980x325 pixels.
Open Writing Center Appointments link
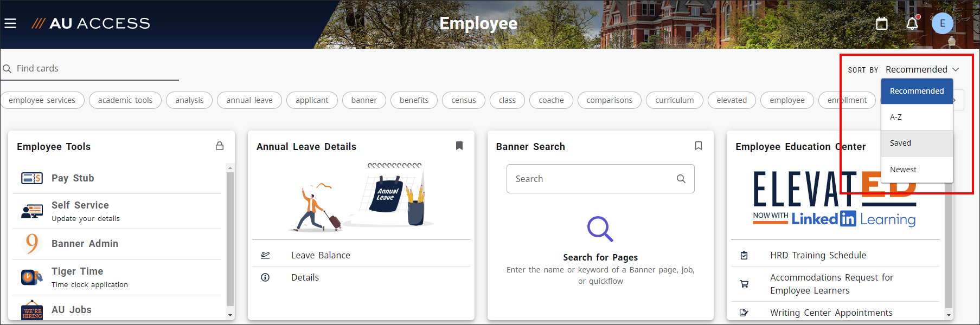click(831, 313)
